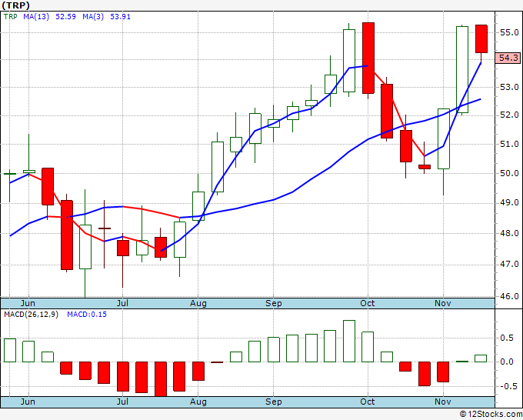Click Oct on the MACD panel month axis
The height and width of the screenshot is (420, 523).
point(368,402)
